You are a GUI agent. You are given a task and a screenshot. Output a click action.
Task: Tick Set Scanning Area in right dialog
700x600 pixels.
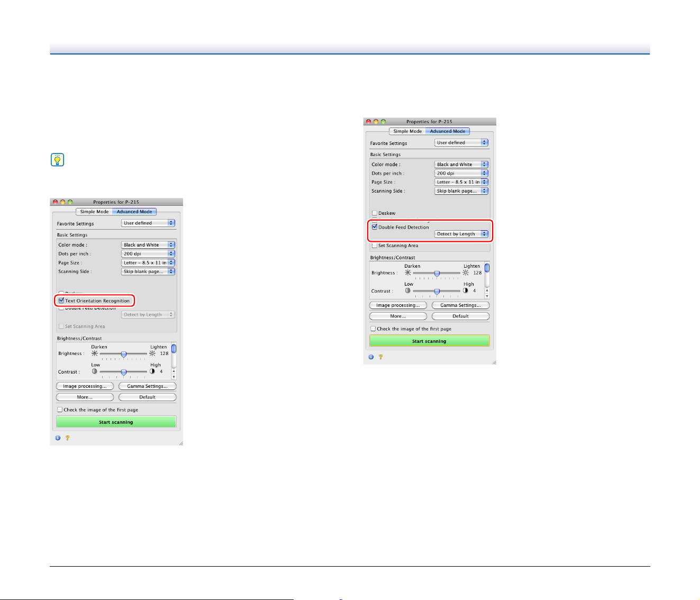tap(375, 246)
